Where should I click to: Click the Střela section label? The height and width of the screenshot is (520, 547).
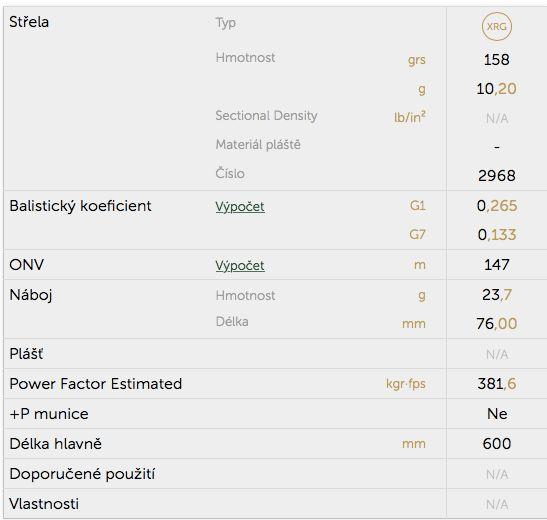pyautogui.click(x=29, y=22)
